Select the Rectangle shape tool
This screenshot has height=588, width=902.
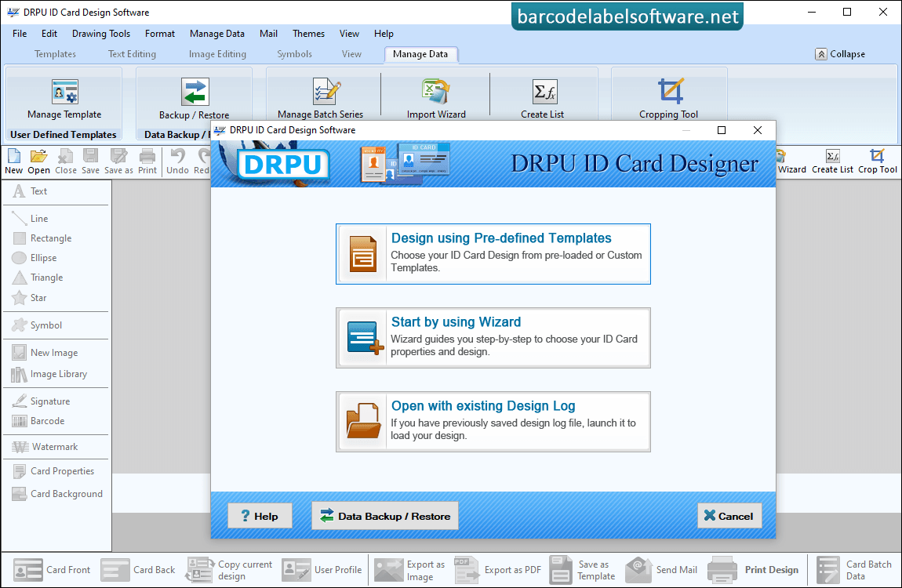point(42,238)
